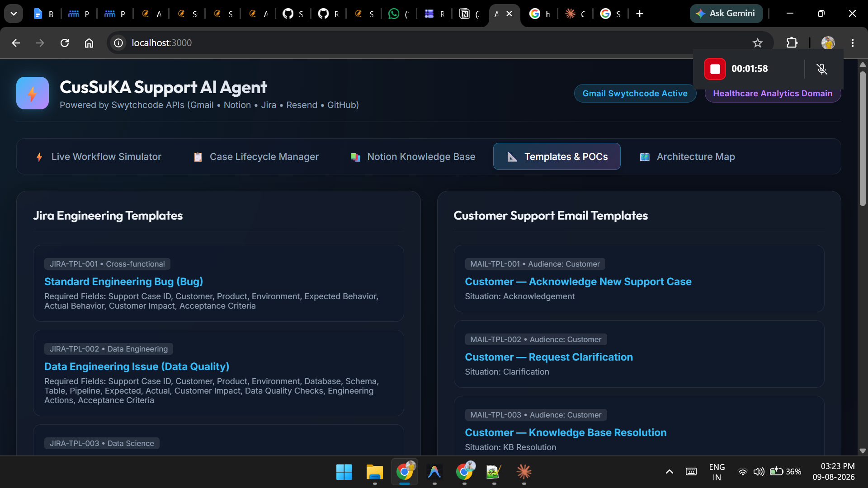Click the battery icon showing 36%

[786, 472]
